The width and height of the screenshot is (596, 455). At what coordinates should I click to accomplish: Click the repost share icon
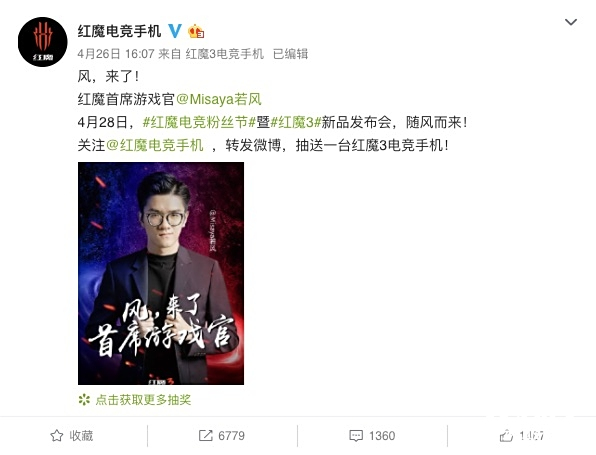pos(206,436)
